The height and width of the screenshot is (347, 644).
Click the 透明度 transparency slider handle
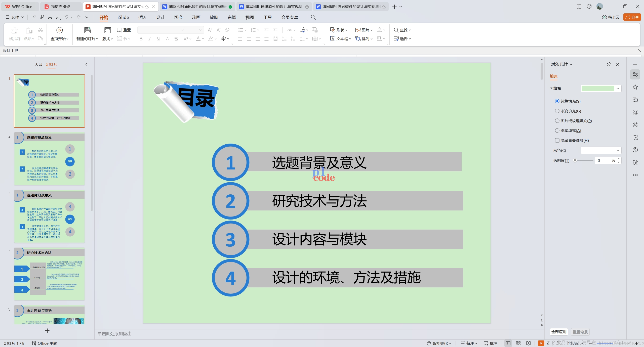(x=575, y=160)
